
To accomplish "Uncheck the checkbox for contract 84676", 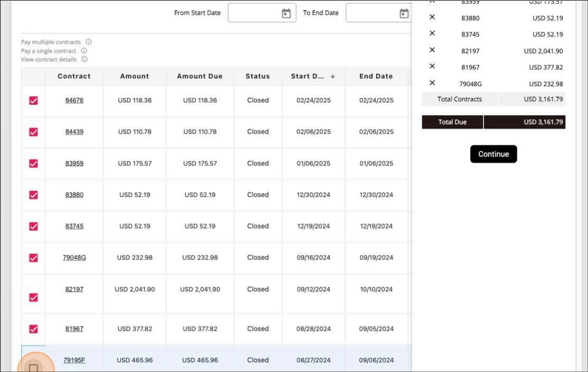I will pos(33,100).
